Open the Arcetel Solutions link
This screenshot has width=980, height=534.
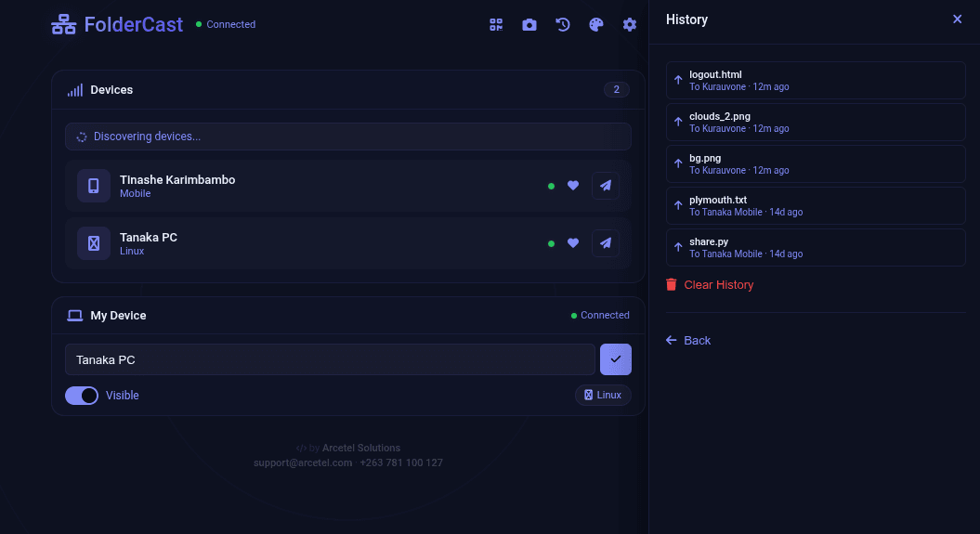point(361,448)
